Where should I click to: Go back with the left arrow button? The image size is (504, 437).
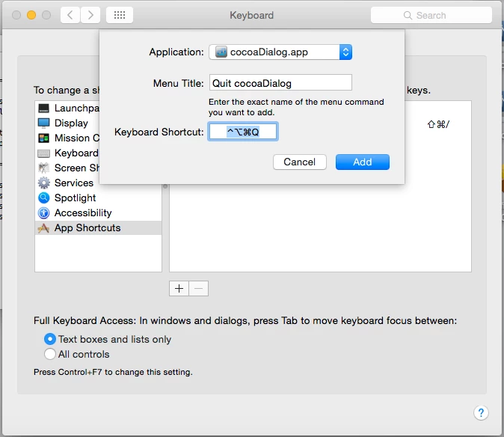(x=70, y=15)
